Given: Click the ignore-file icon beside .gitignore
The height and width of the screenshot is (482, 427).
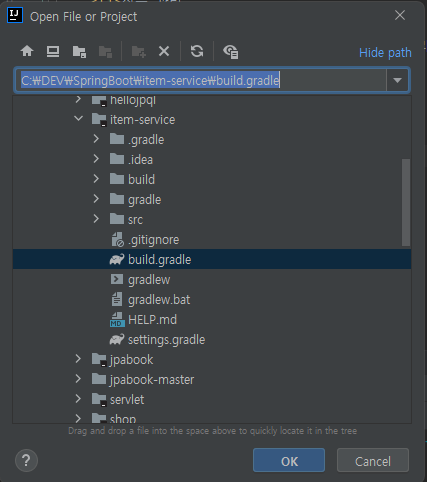Looking at the screenshot, I should pyautogui.click(x=118, y=239).
